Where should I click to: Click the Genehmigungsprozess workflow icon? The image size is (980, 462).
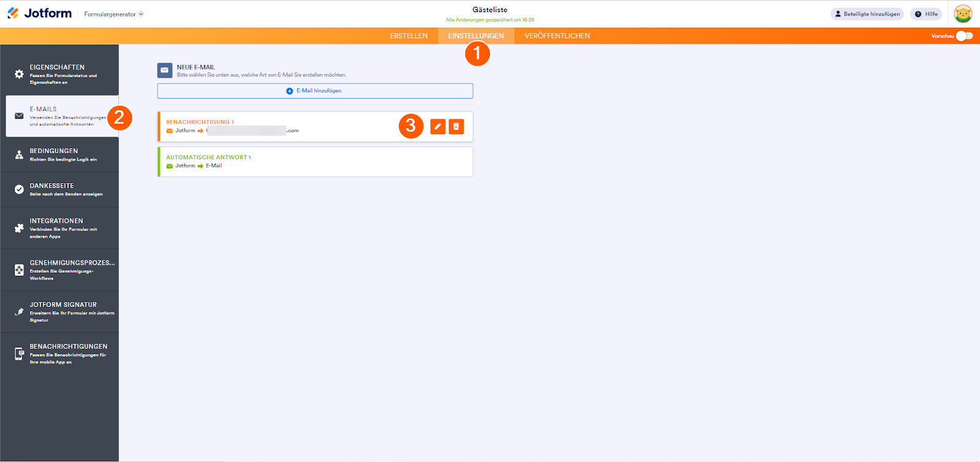click(x=19, y=270)
